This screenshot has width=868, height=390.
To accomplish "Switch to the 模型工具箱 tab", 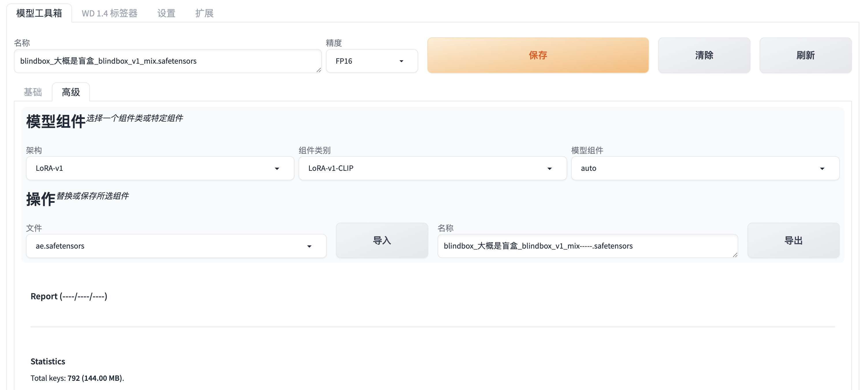I will (x=39, y=13).
